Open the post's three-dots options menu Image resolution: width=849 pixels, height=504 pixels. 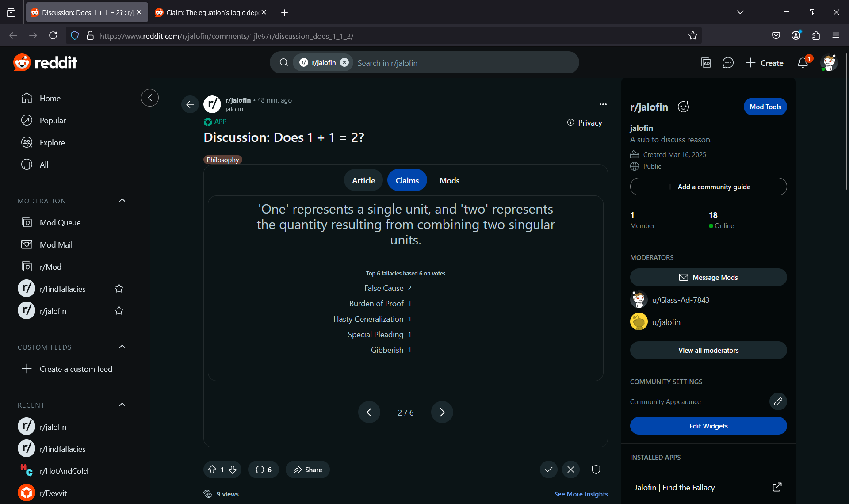pos(603,104)
